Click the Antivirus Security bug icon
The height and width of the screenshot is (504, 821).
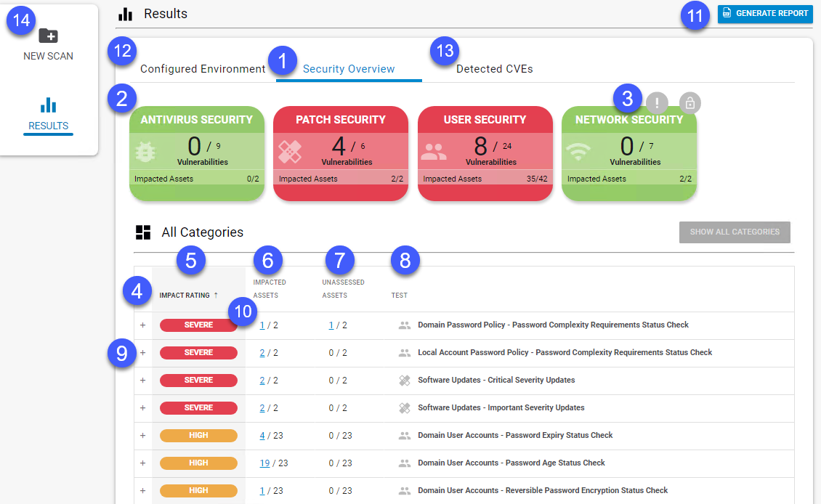point(145,152)
